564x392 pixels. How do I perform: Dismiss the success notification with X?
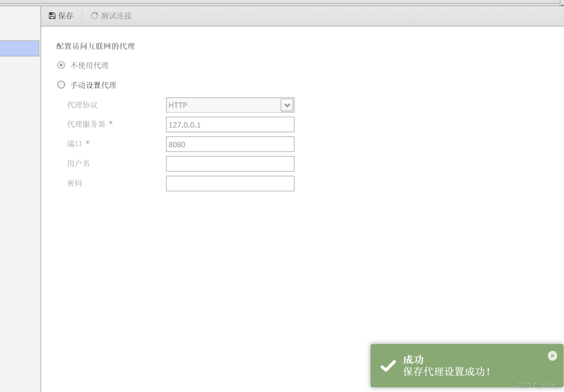coord(552,356)
